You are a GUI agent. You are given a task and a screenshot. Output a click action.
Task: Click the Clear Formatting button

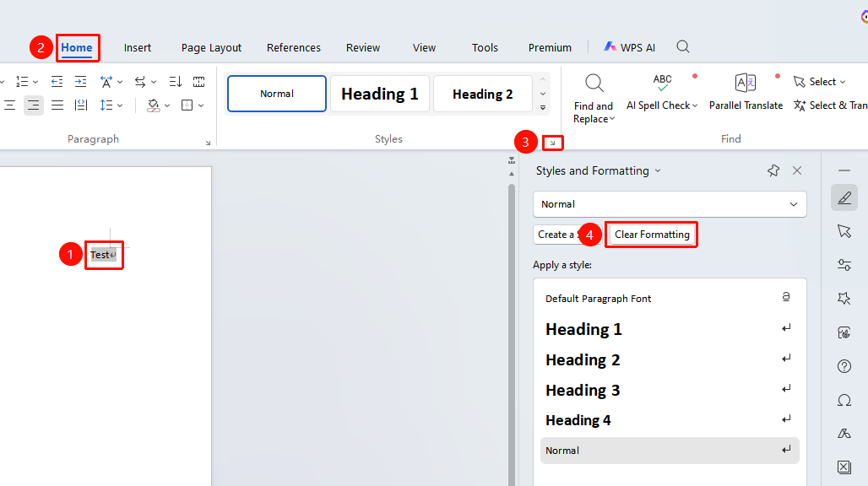point(652,235)
